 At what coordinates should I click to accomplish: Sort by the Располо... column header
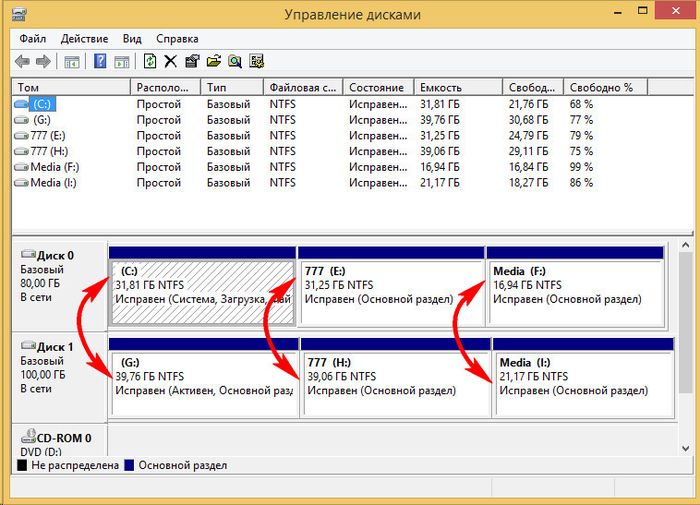(166, 88)
